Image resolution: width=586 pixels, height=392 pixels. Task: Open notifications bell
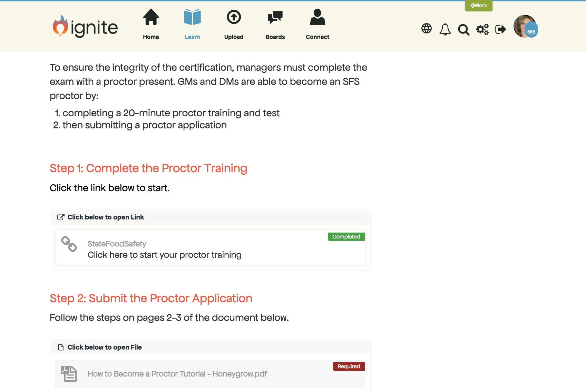point(445,29)
